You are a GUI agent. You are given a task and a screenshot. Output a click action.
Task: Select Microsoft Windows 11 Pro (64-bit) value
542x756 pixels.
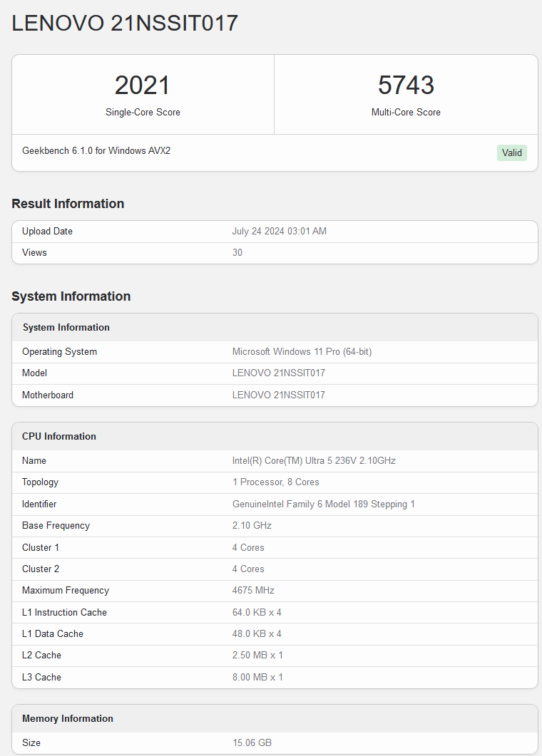pos(302,352)
